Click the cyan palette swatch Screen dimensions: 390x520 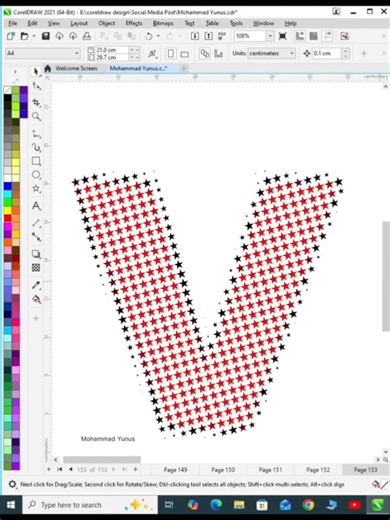tap(8, 194)
